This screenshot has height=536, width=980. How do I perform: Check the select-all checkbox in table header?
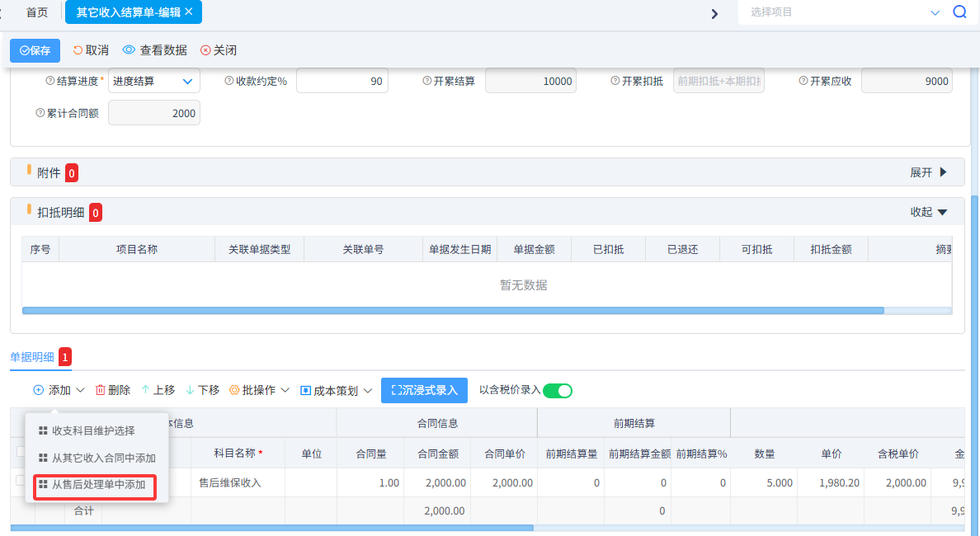point(22,453)
